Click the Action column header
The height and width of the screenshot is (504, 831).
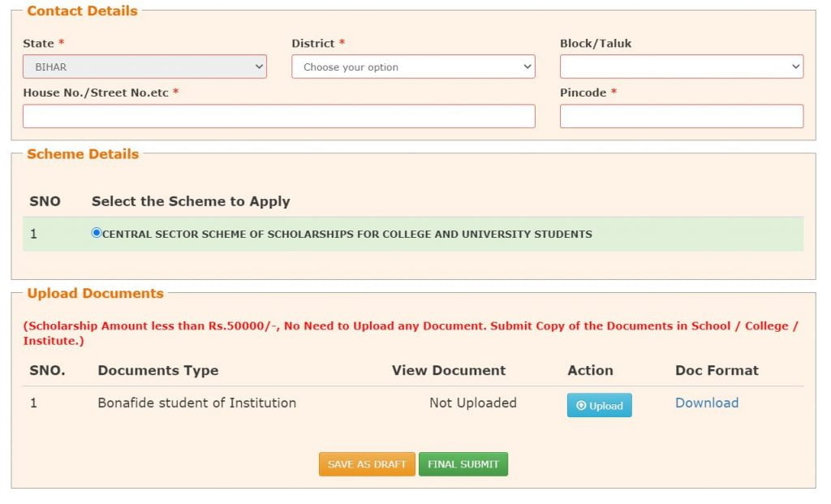coord(590,370)
